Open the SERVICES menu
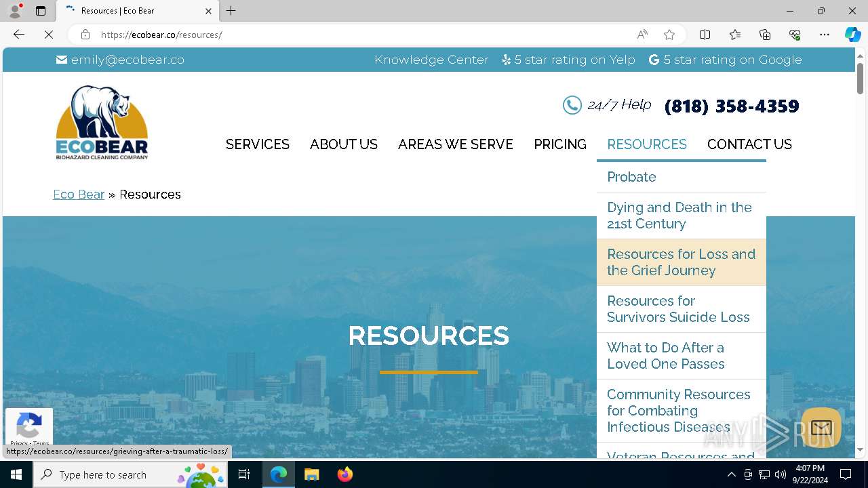The width and height of the screenshot is (868, 488). point(258,144)
